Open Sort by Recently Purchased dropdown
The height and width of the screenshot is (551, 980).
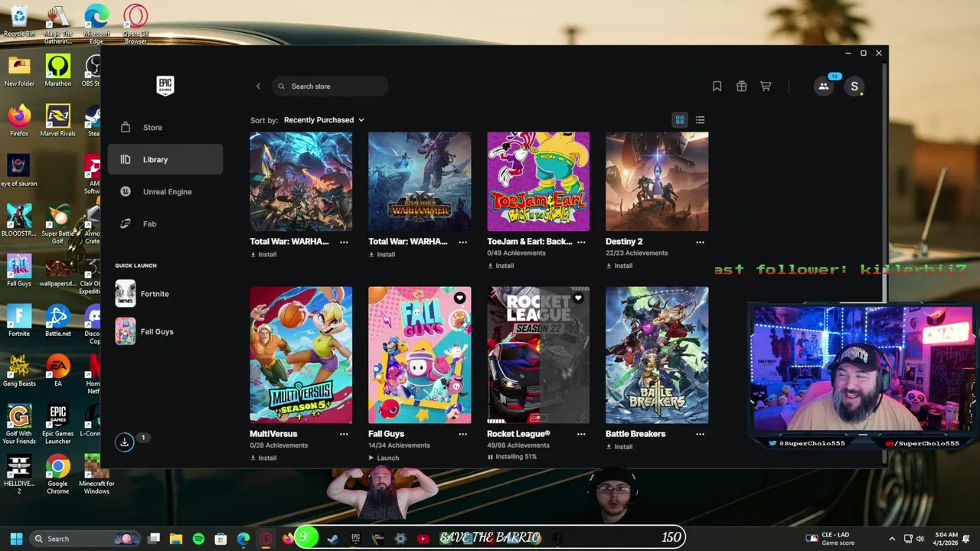[x=324, y=120]
